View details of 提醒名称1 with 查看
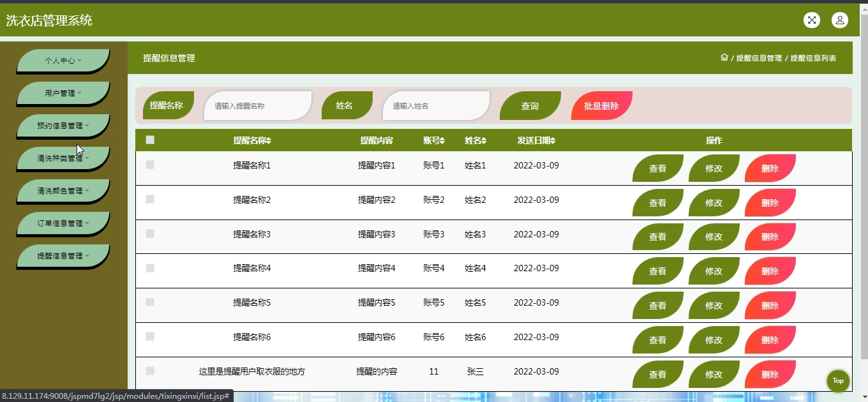The image size is (868, 402). point(657,168)
